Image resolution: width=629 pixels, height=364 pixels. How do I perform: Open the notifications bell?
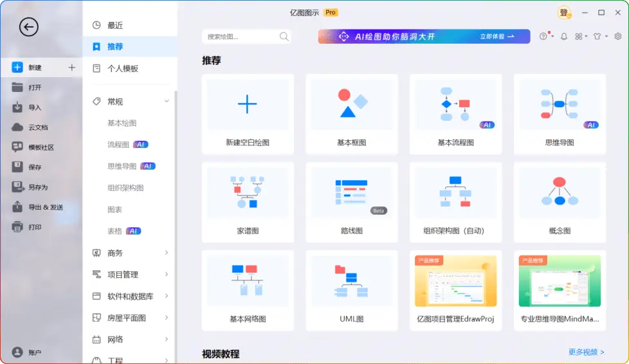click(x=564, y=37)
